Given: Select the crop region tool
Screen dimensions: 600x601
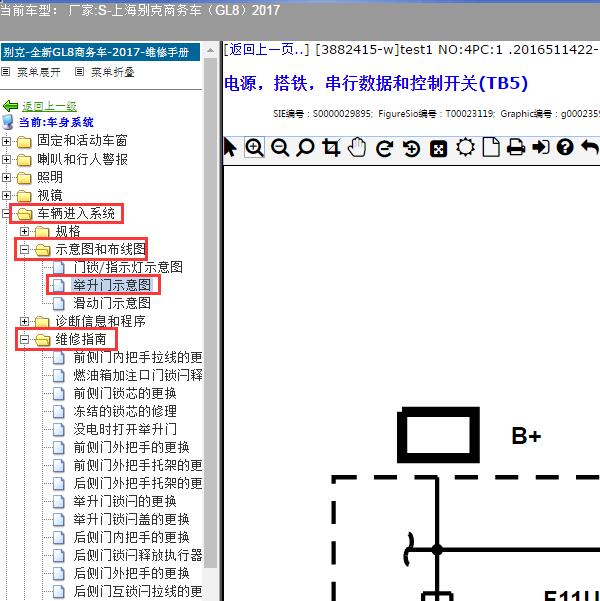Looking at the screenshot, I should click(331, 148).
